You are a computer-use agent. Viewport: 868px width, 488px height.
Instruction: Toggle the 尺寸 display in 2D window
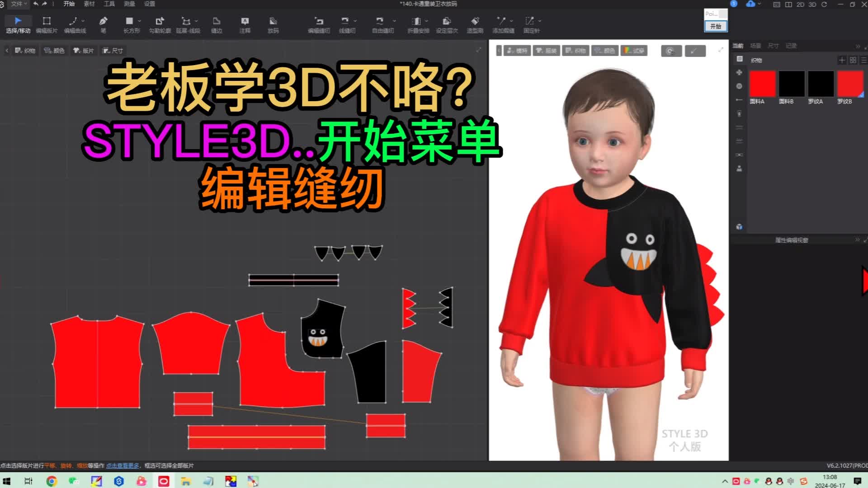tap(113, 51)
